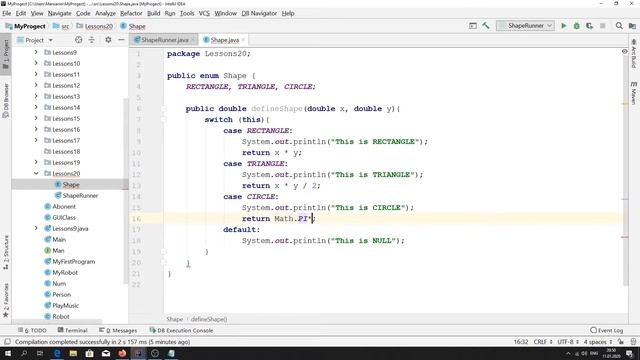
Task: Open the File menu
Action: (x=7, y=13)
